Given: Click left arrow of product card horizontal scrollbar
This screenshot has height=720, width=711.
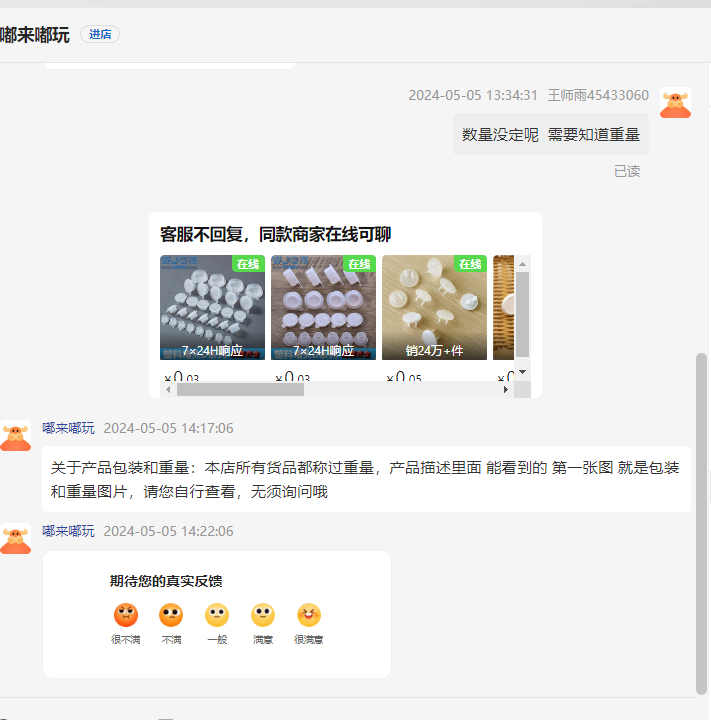Looking at the screenshot, I should [168, 389].
